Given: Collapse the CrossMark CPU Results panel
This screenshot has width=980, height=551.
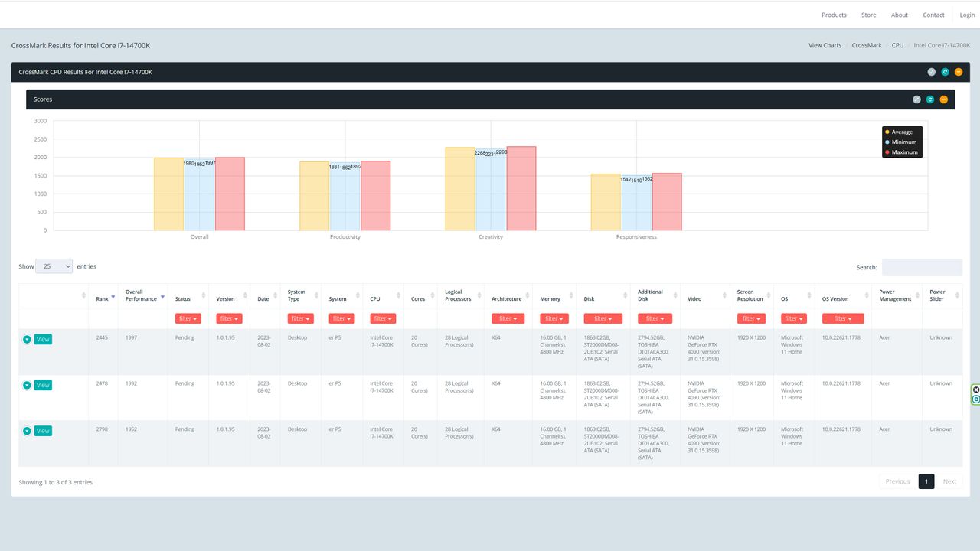Looking at the screenshot, I should pos(959,72).
